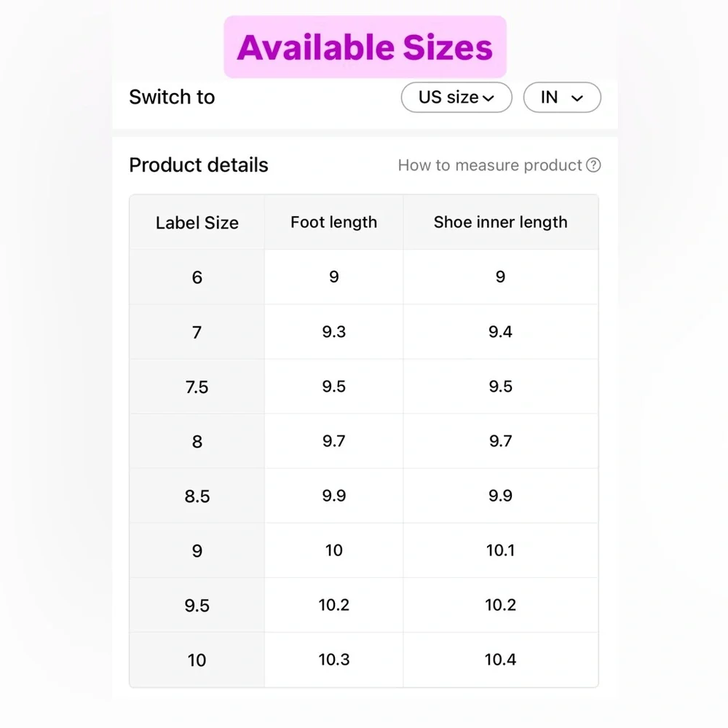Click foot length 10.3 cell

334,660
